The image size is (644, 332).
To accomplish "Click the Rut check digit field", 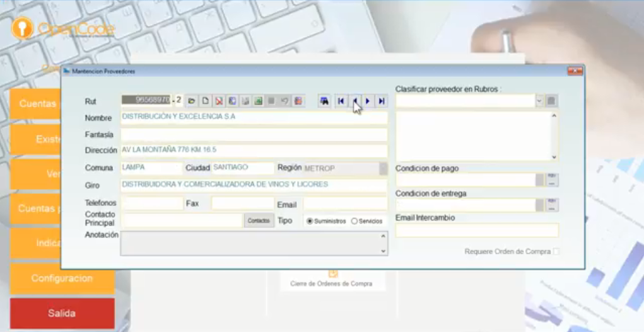I will 179,100.
